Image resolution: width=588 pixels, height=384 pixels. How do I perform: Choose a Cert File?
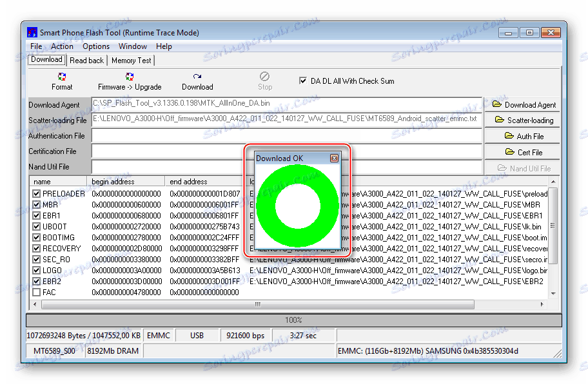[524, 153]
